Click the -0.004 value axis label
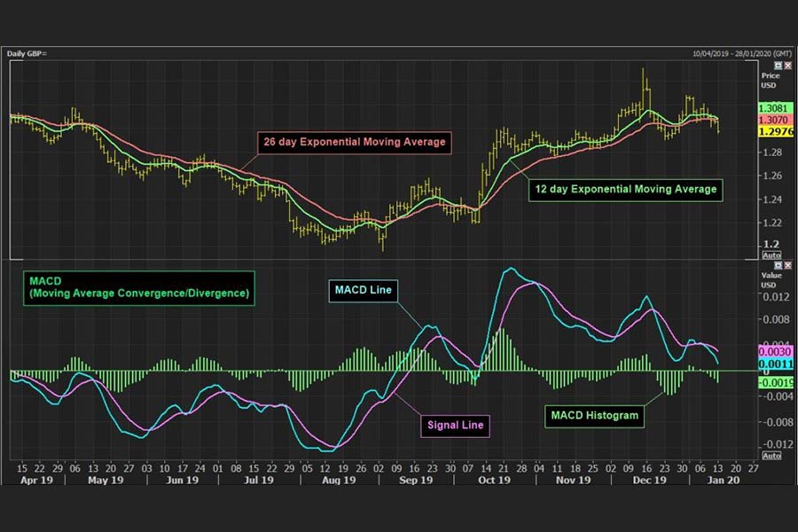This screenshot has height=532, width=798. 777,396
